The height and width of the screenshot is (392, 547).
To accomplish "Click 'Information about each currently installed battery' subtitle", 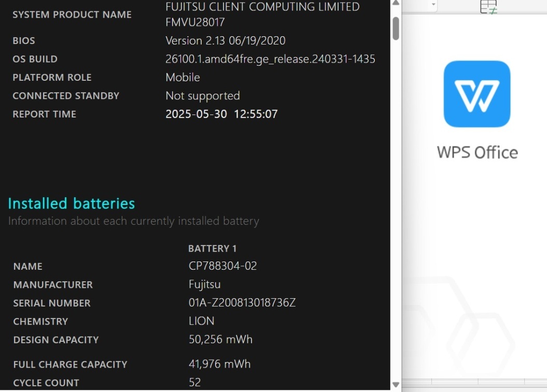I will [x=134, y=221].
